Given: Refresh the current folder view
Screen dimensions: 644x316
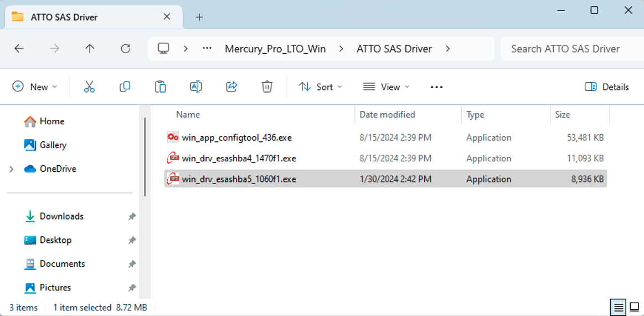Looking at the screenshot, I should coord(126,49).
